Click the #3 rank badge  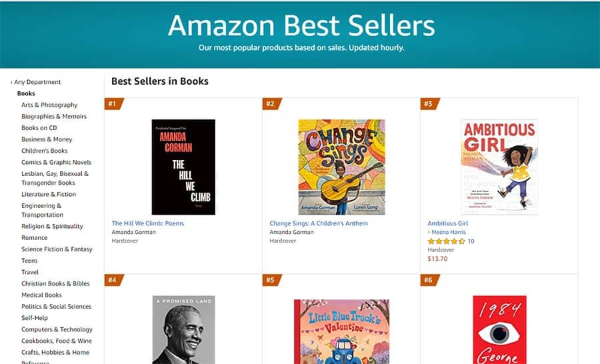(x=430, y=104)
